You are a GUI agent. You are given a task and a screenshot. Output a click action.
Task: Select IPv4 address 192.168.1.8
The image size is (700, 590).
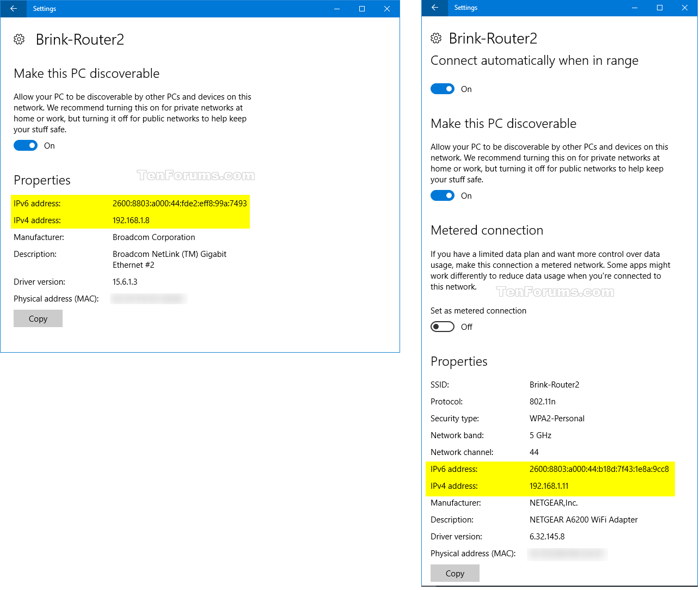pos(131,220)
